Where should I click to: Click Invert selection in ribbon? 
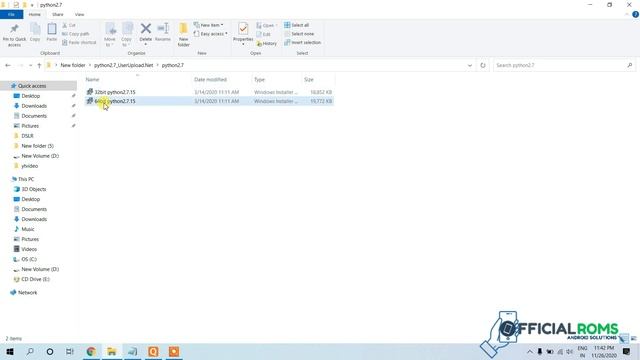point(302,42)
